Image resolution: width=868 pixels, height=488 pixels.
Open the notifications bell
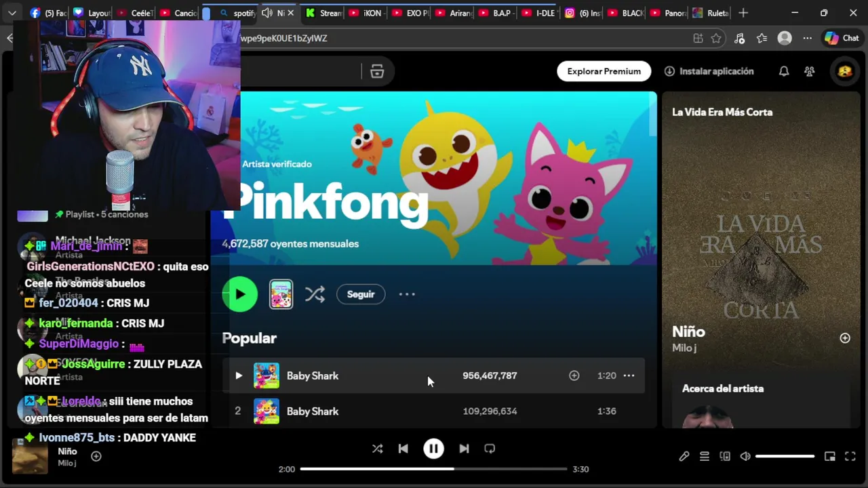[784, 71]
